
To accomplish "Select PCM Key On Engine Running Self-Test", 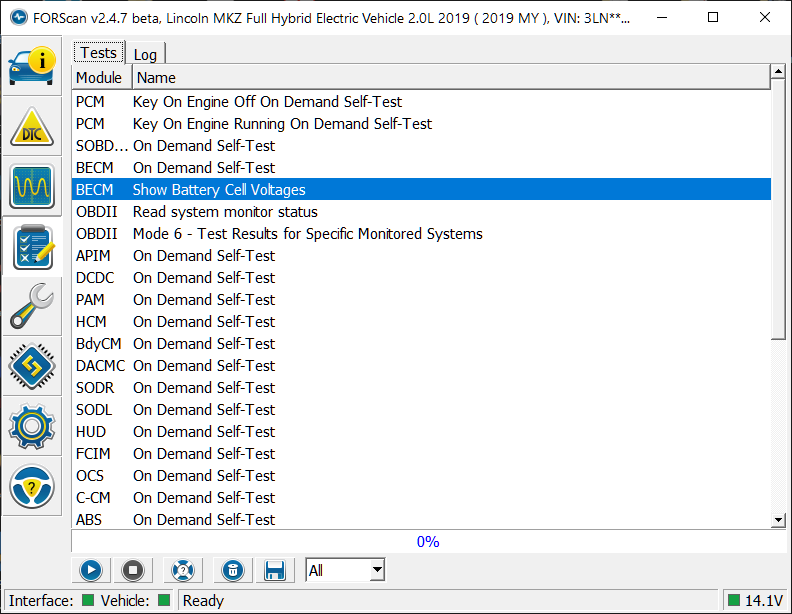I will pyautogui.click(x=282, y=124).
